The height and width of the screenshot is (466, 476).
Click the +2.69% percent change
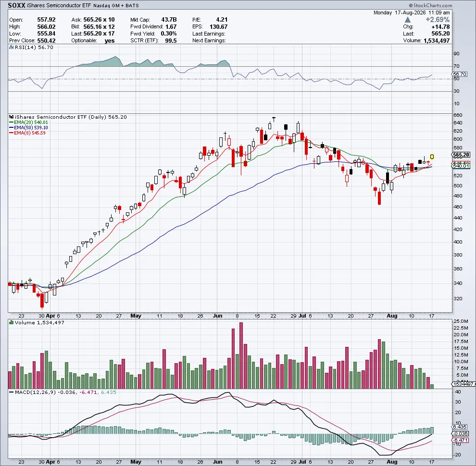[438, 20]
